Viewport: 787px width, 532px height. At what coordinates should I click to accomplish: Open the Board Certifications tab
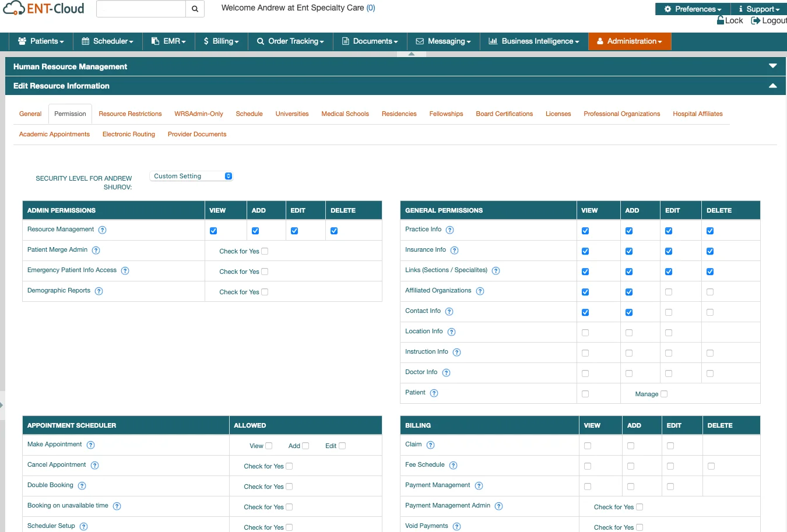(504, 114)
